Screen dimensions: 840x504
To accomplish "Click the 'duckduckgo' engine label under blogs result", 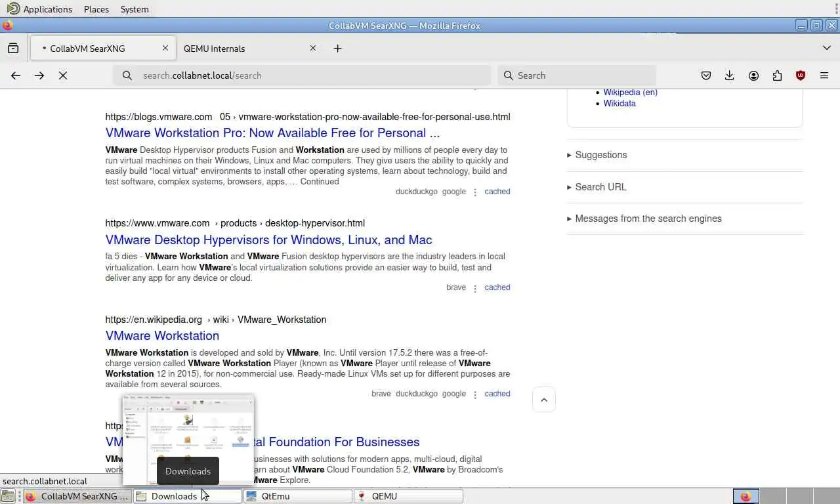I will point(416,192).
